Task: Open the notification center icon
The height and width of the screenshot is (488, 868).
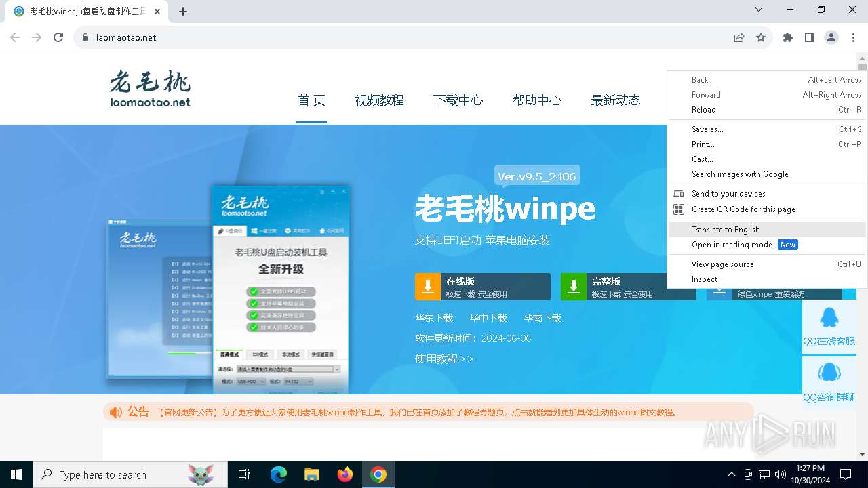Action: pos(846,474)
